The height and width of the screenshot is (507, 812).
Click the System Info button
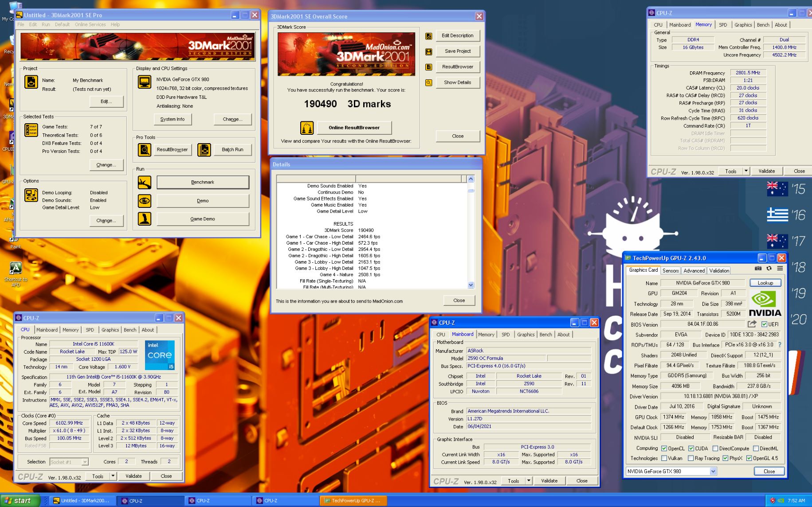pyautogui.click(x=173, y=119)
